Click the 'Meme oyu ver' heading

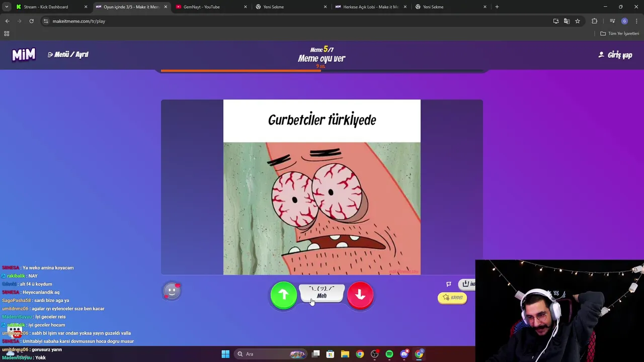click(321, 58)
